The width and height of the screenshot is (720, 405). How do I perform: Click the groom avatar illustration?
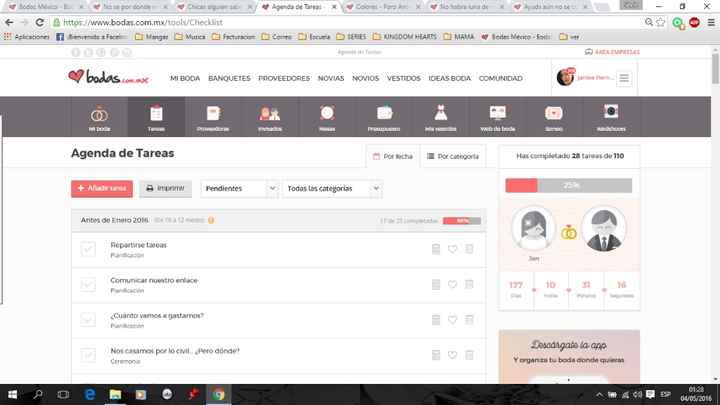(x=603, y=229)
